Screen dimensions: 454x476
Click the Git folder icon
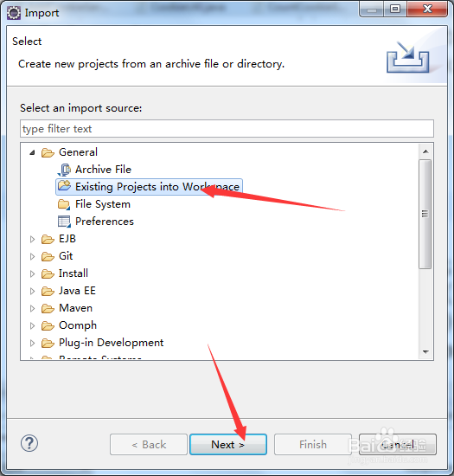pyautogui.click(x=48, y=256)
